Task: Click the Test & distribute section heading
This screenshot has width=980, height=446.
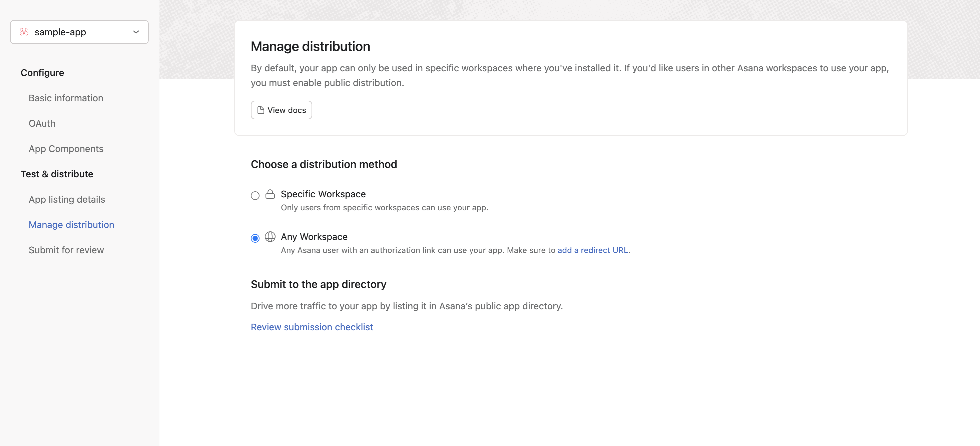Action: [57, 174]
